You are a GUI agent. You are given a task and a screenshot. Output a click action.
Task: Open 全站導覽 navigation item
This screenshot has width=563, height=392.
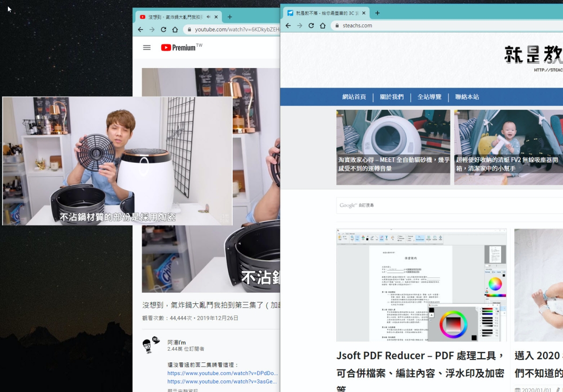[429, 97]
